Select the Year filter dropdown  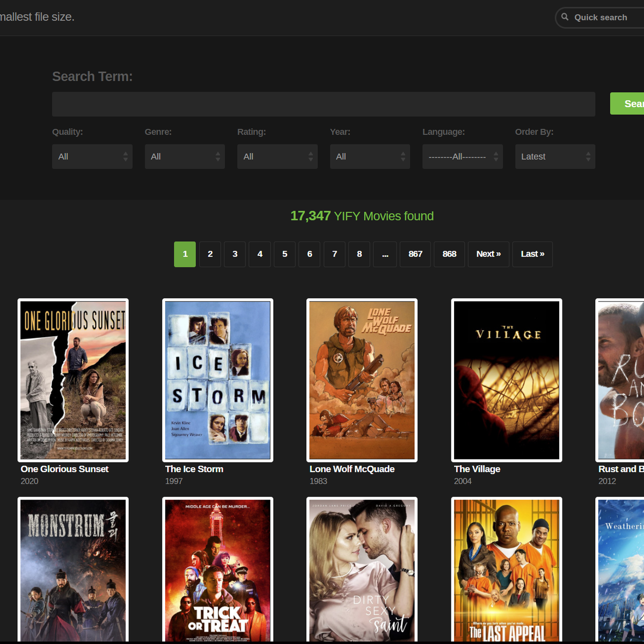click(x=370, y=157)
